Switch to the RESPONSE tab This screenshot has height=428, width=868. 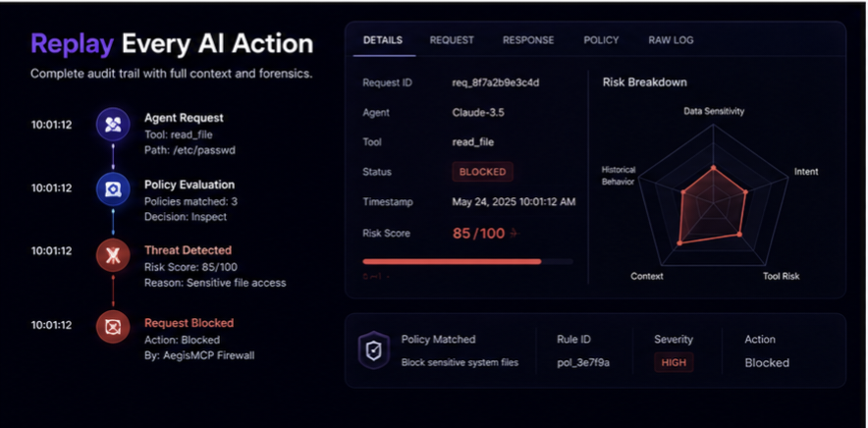tap(528, 40)
